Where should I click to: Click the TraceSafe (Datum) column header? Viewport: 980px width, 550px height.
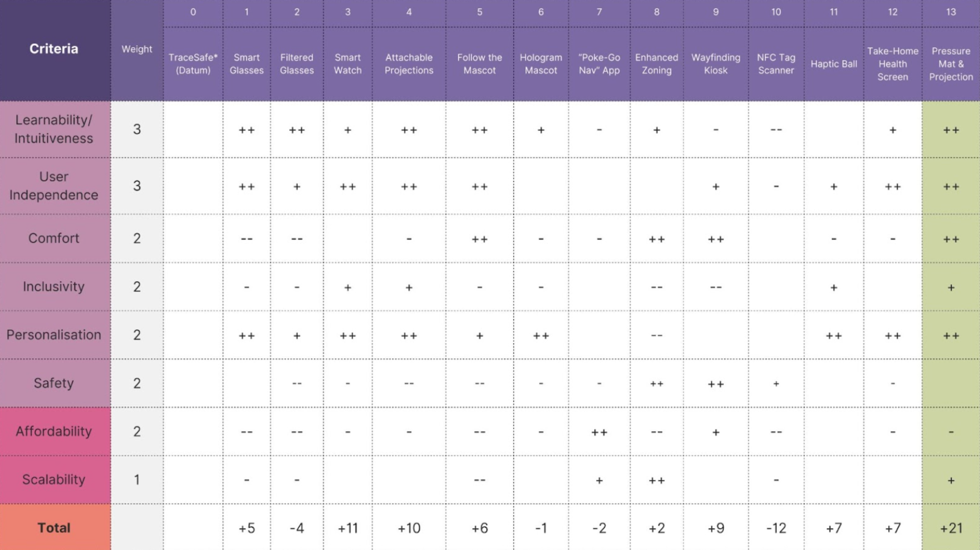[193, 64]
